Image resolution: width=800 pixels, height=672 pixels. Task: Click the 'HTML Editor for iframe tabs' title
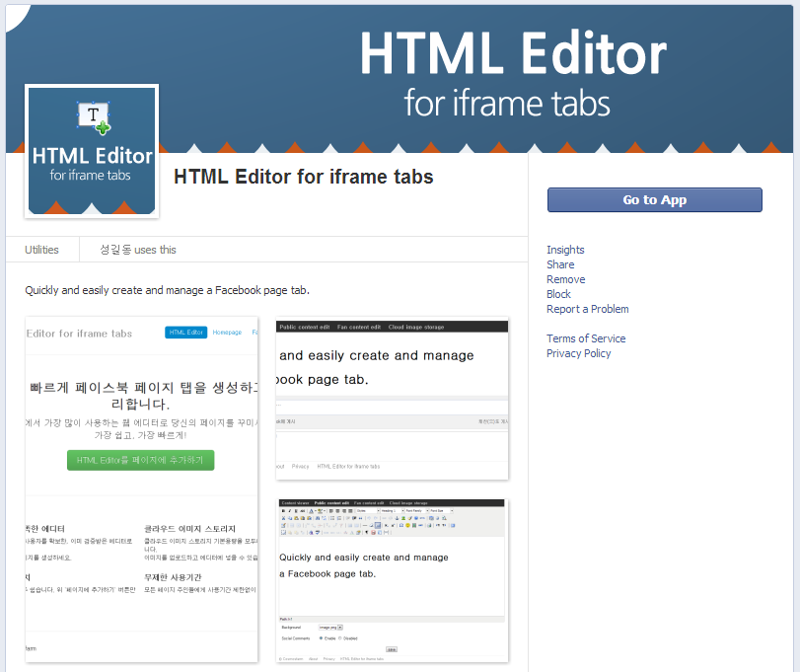303,178
